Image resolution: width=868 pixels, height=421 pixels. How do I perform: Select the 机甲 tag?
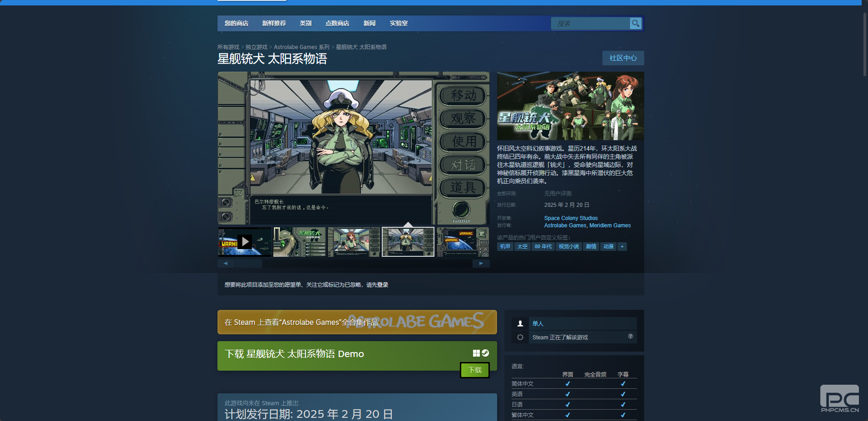505,246
